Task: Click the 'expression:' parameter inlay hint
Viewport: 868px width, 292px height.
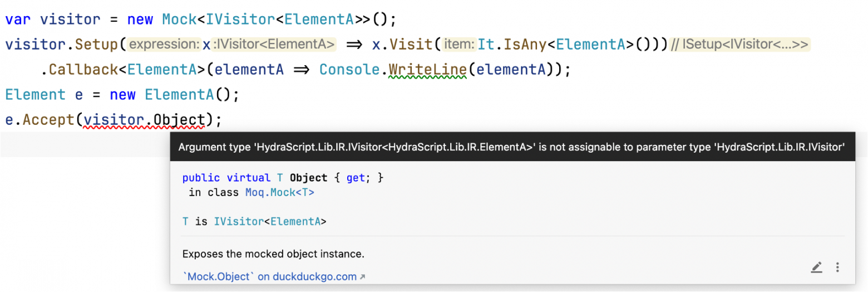Action: tap(164, 45)
